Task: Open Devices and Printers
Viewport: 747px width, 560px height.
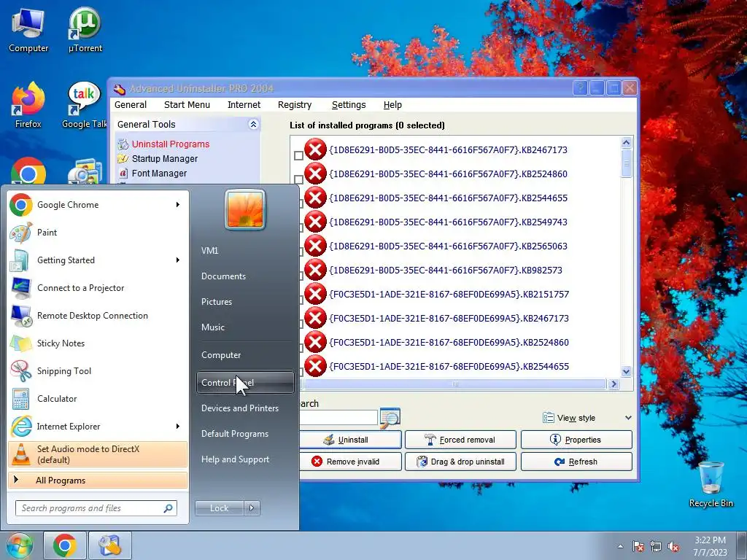Action: pyautogui.click(x=240, y=408)
